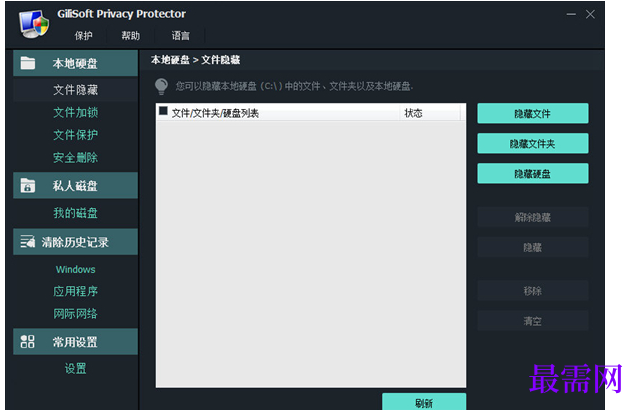The width and height of the screenshot is (641, 410).
Task: Click the breadcrumb 本地硬盘 > 文件隐藏
Action: pyautogui.click(x=195, y=60)
